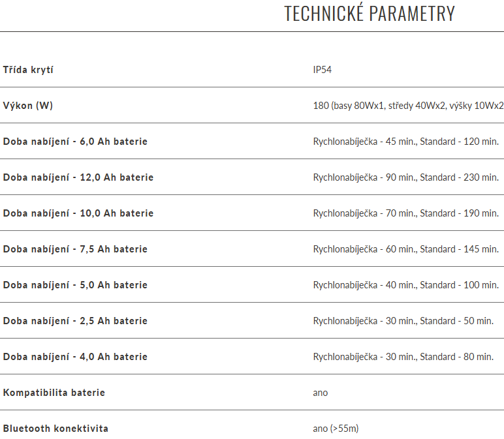Click the Bluetooth konektivita label
The width and height of the screenshot is (504, 439).
55,429
